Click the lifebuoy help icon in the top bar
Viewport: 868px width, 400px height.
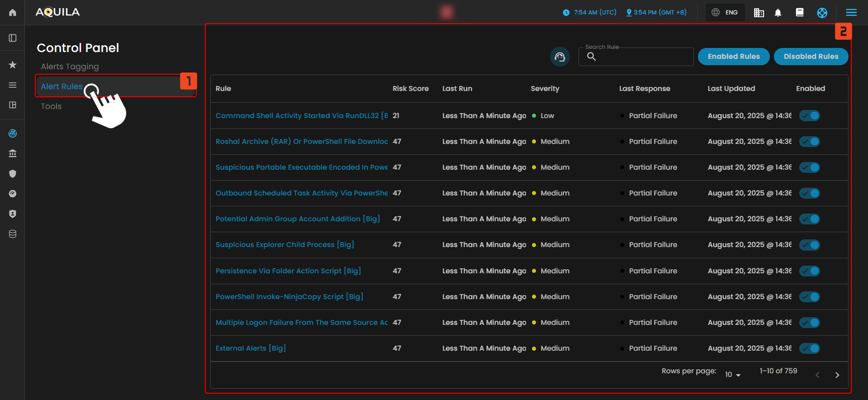[822, 13]
